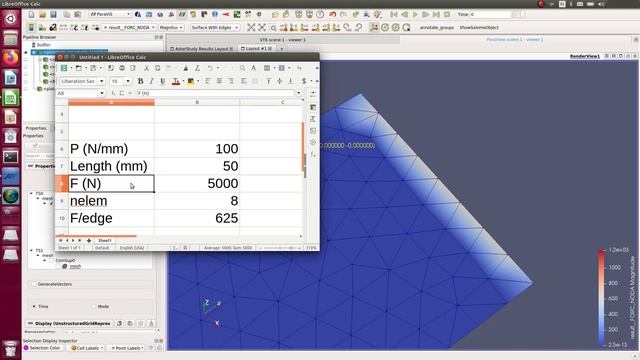Open Firefox from Ubuntu dock
Screen dimensions: 640x360
(11, 58)
